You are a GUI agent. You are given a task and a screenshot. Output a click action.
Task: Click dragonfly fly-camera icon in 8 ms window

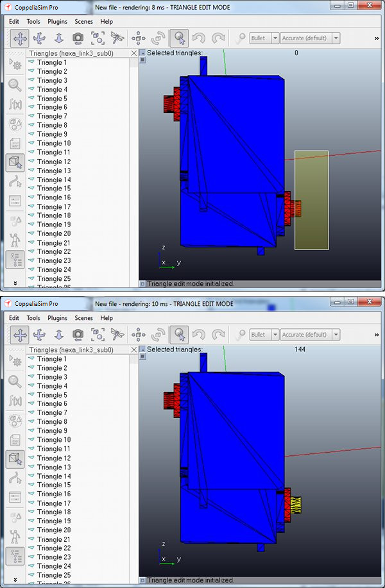pos(117,38)
